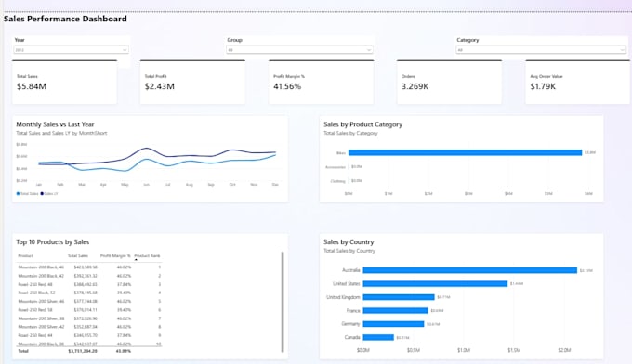Select the Mountain-200 Silver, 38 product row
Image resolution: width=632 pixels, height=364 pixels.
pos(89,318)
